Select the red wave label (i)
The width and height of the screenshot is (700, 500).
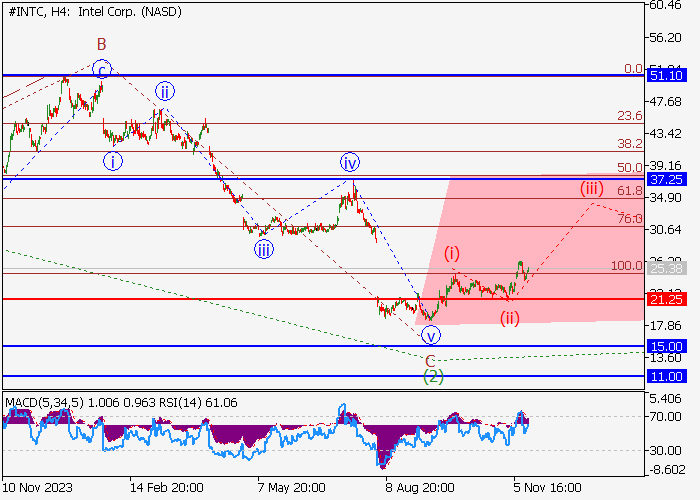pos(452,253)
